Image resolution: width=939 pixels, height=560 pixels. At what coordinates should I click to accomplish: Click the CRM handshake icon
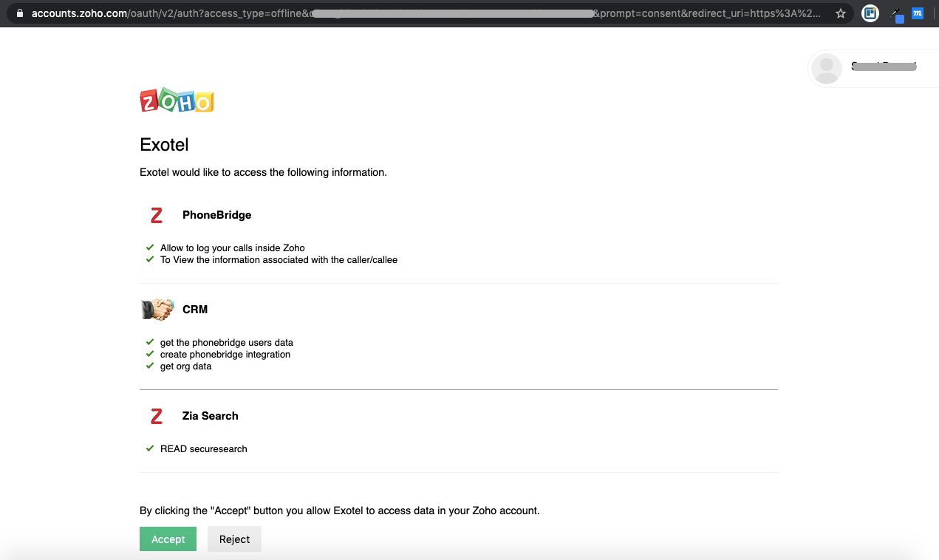[x=157, y=310]
